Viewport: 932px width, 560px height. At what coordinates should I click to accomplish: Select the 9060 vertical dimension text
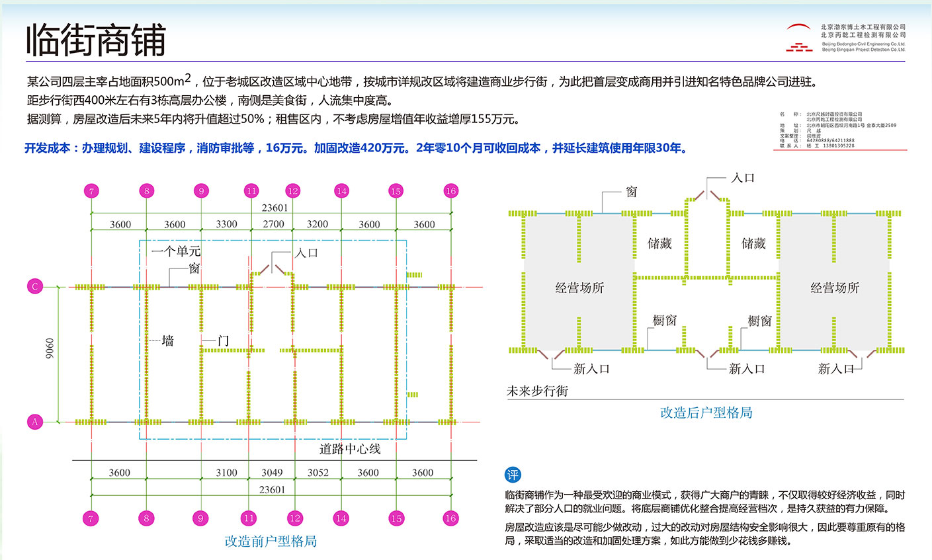[x=50, y=349]
